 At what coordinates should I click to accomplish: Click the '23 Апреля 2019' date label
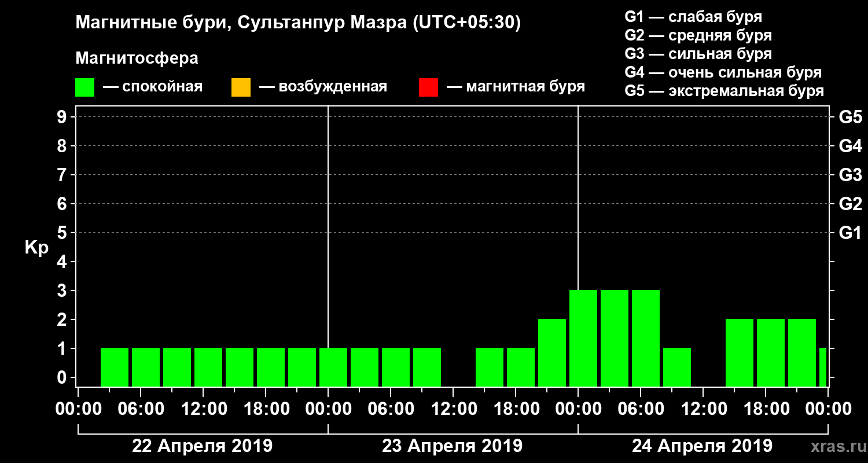[x=453, y=446]
